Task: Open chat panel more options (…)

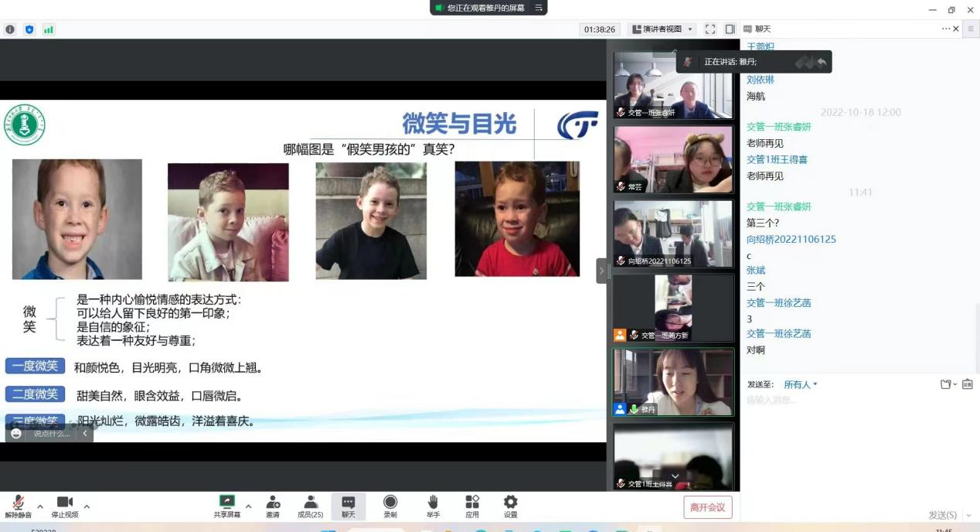Action: (946, 29)
